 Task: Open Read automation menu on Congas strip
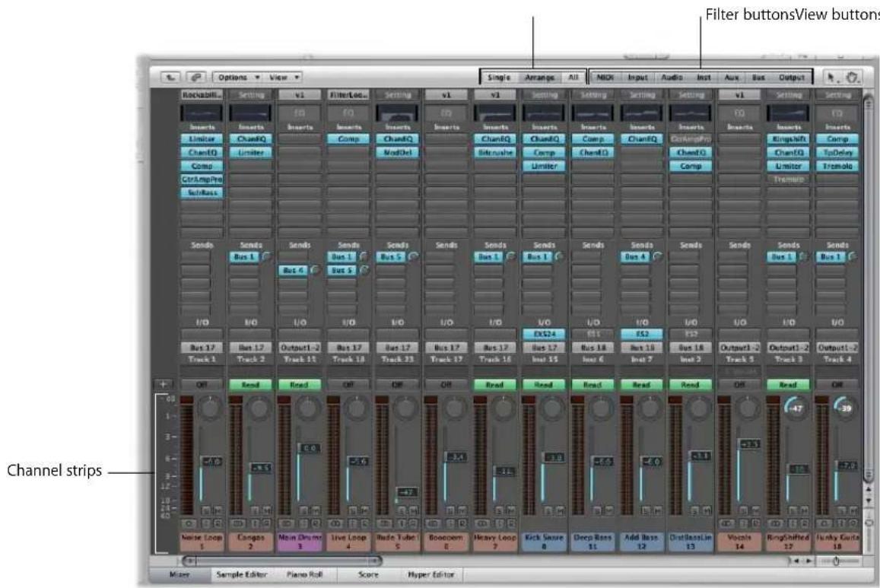pos(251,385)
